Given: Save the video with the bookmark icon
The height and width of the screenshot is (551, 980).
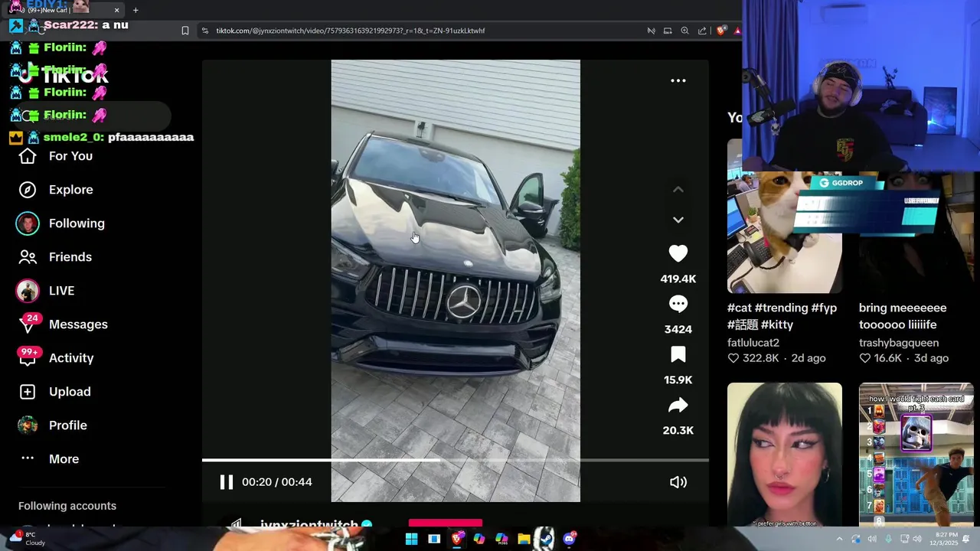Looking at the screenshot, I should 678,354.
